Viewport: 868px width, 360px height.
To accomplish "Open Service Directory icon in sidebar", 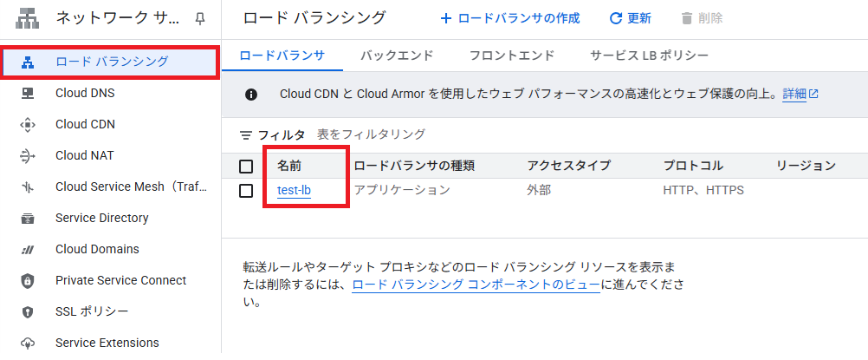I will (27, 218).
